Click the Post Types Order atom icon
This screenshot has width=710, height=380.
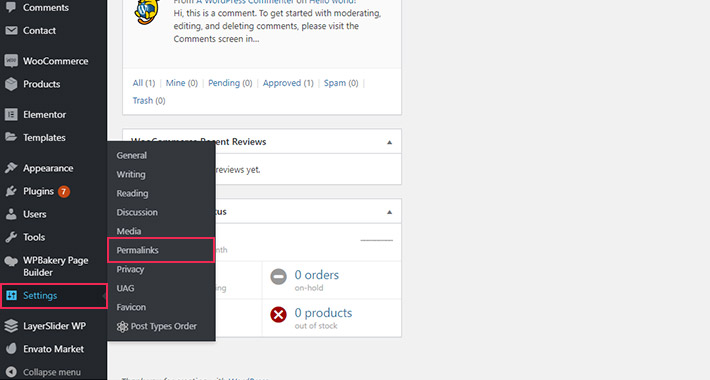[x=122, y=327]
